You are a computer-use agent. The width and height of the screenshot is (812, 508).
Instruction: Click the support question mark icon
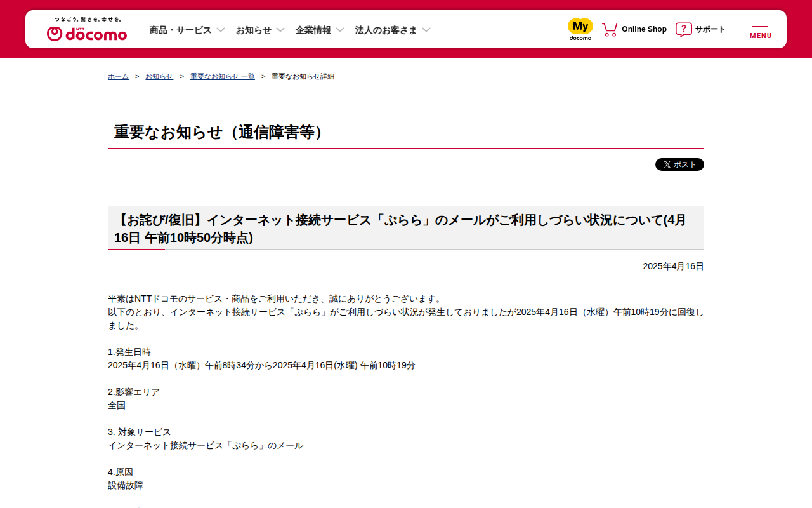[683, 29]
